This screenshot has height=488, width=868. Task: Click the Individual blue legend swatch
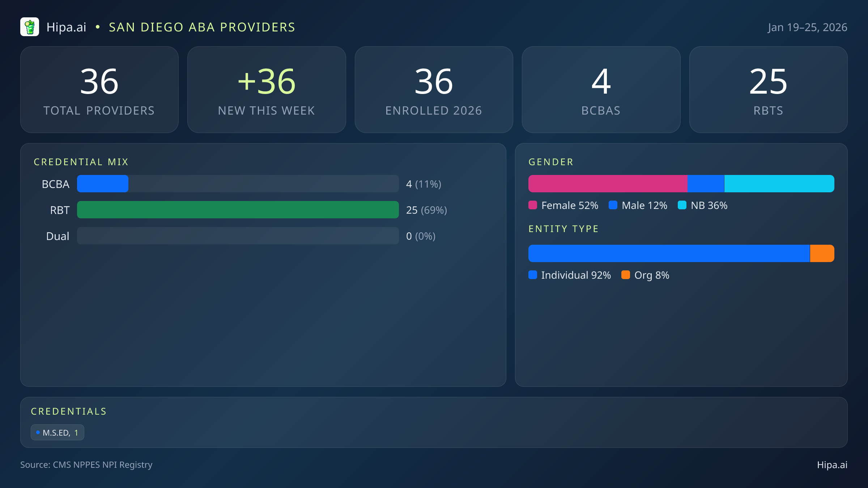(533, 275)
